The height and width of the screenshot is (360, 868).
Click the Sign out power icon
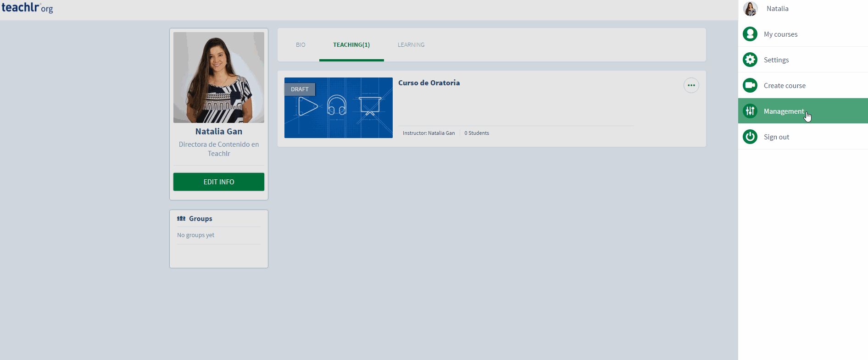750,137
